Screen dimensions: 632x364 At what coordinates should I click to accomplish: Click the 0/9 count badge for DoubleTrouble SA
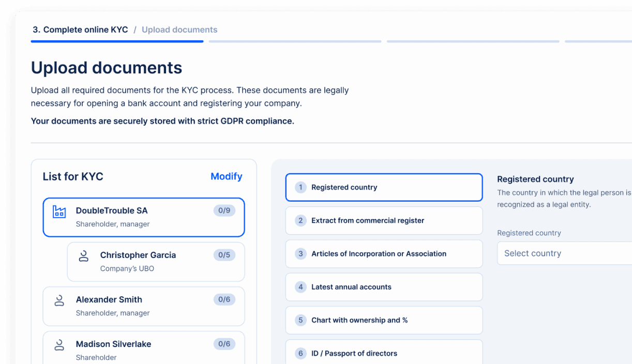[224, 210]
